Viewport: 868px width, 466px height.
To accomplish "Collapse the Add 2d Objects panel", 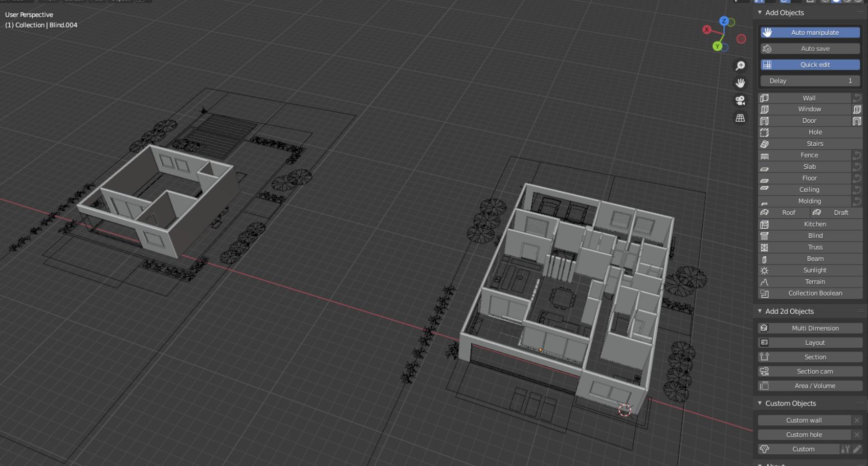I will click(760, 312).
